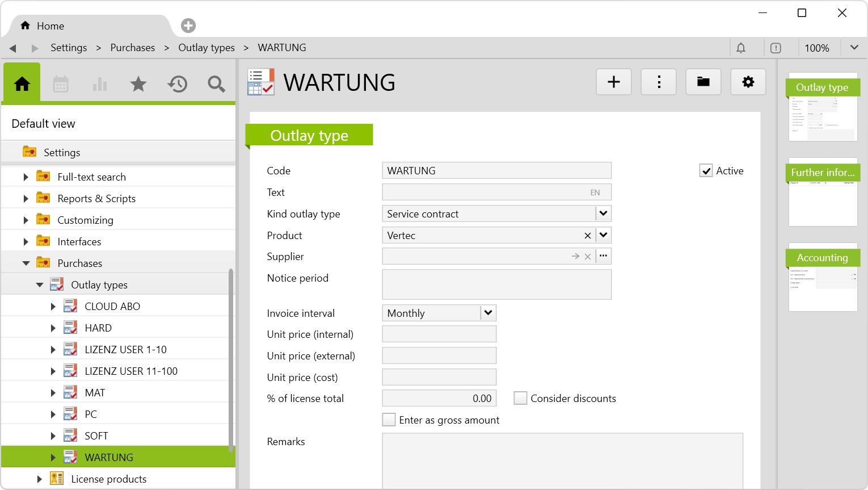Collapse the Purchases tree folder
868x490 pixels.
click(26, 263)
